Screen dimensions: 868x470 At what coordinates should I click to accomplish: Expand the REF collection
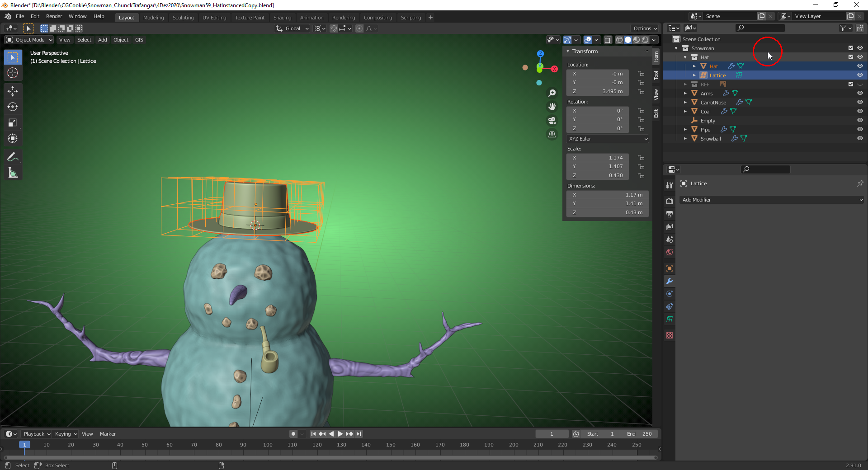685,85
